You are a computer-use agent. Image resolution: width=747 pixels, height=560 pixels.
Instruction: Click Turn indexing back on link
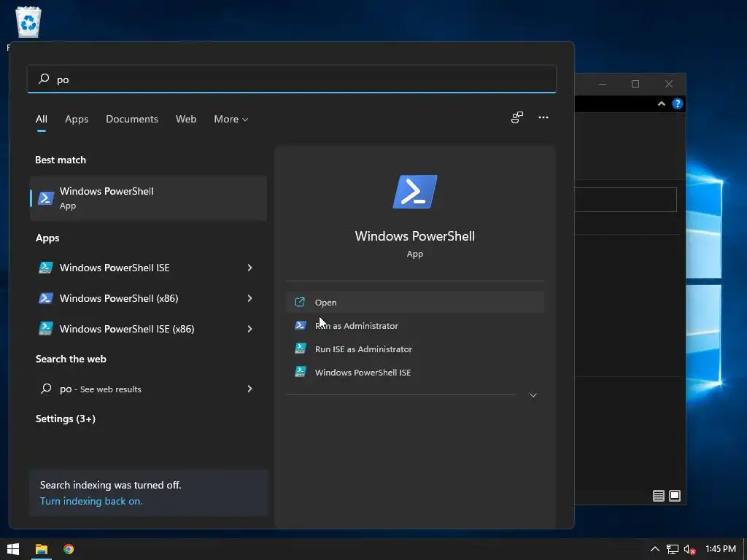coord(91,501)
